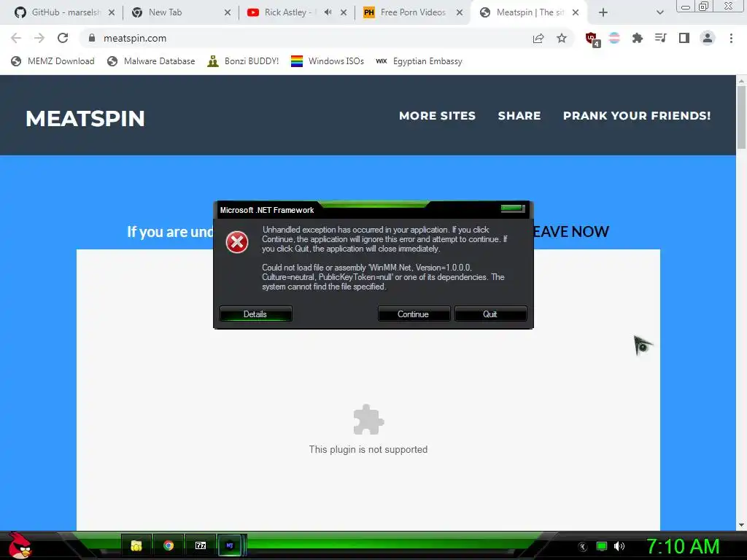Open the NT app taskbar icon
747x560 pixels.
click(x=231, y=545)
